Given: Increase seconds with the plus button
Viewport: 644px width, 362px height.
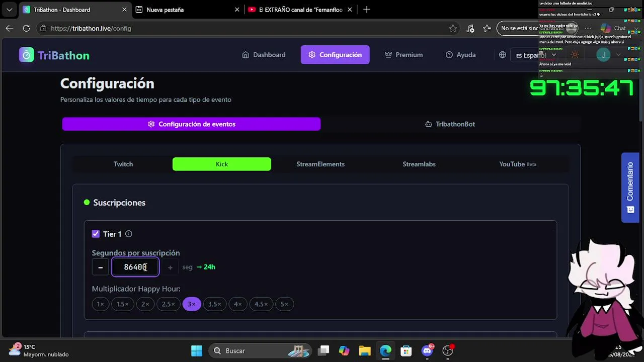Looking at the screenshot, I should (170, 267).
